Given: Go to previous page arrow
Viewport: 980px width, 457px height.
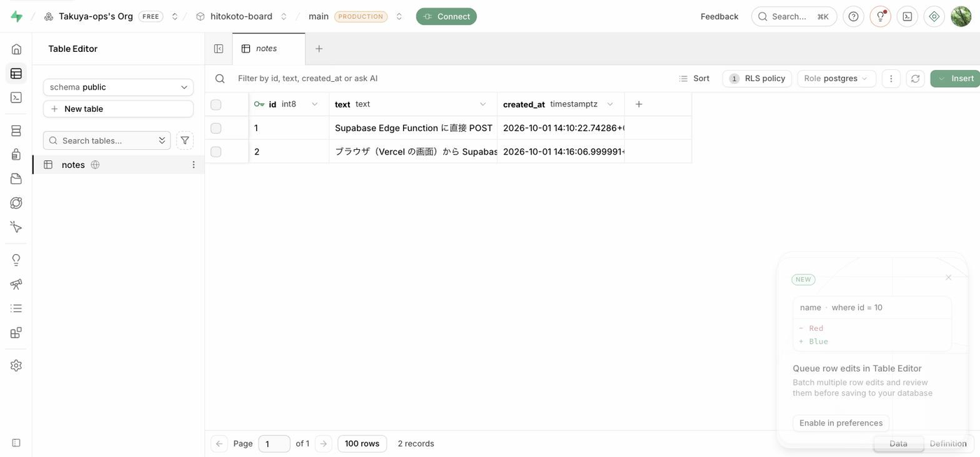Looking at the screenshot, I should [x=219, y=444].
